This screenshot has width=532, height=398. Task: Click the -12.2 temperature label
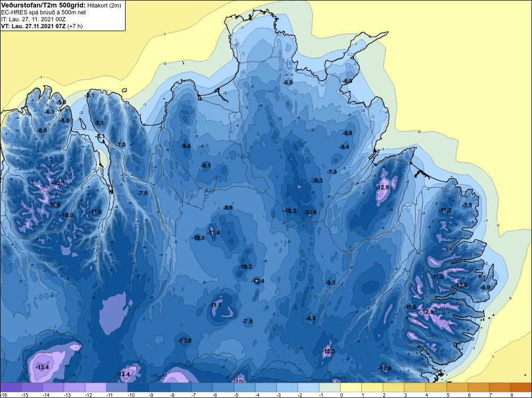pos(461,285)
